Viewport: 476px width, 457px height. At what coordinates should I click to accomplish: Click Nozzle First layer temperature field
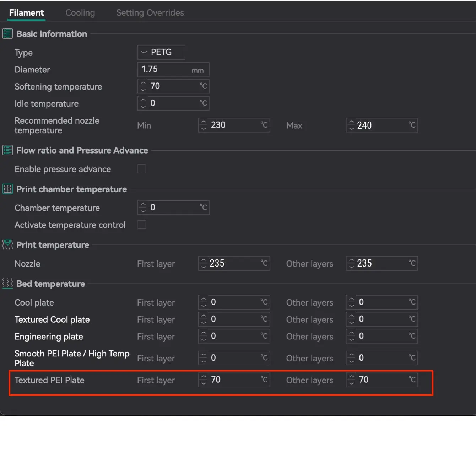tap(234, 263)
